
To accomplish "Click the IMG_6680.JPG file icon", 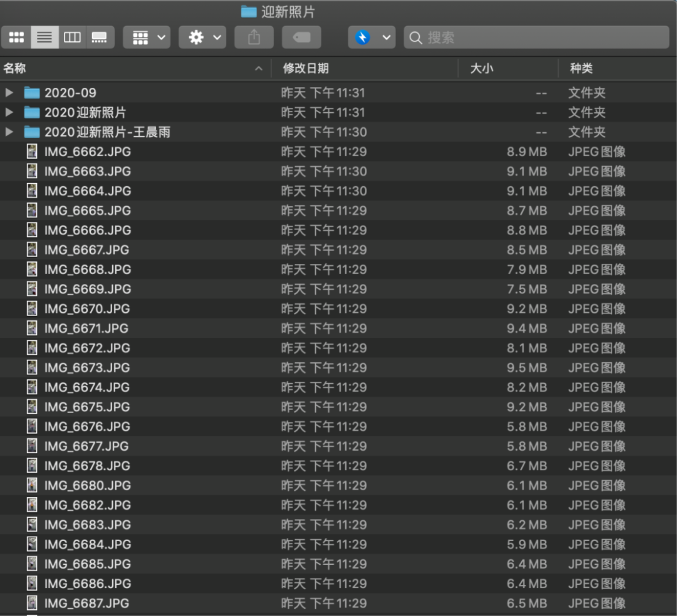I will coord(32,485).
